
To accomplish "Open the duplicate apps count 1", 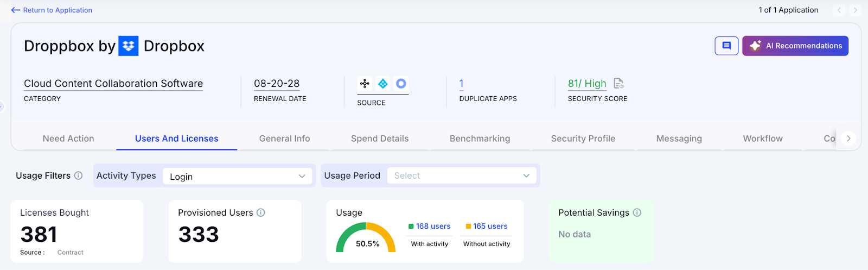I will point(462,84).
